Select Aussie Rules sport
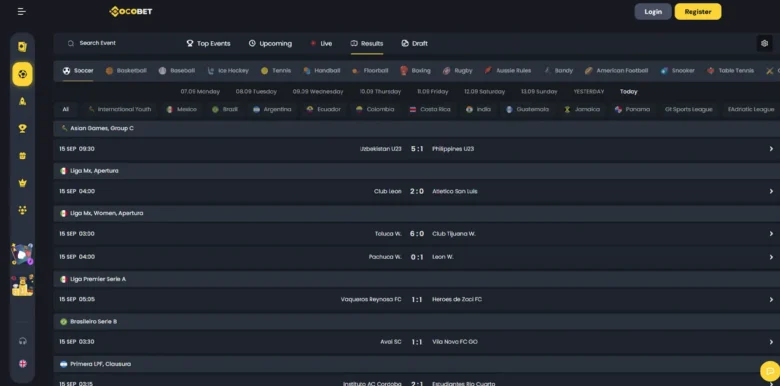 coord(508,71)
